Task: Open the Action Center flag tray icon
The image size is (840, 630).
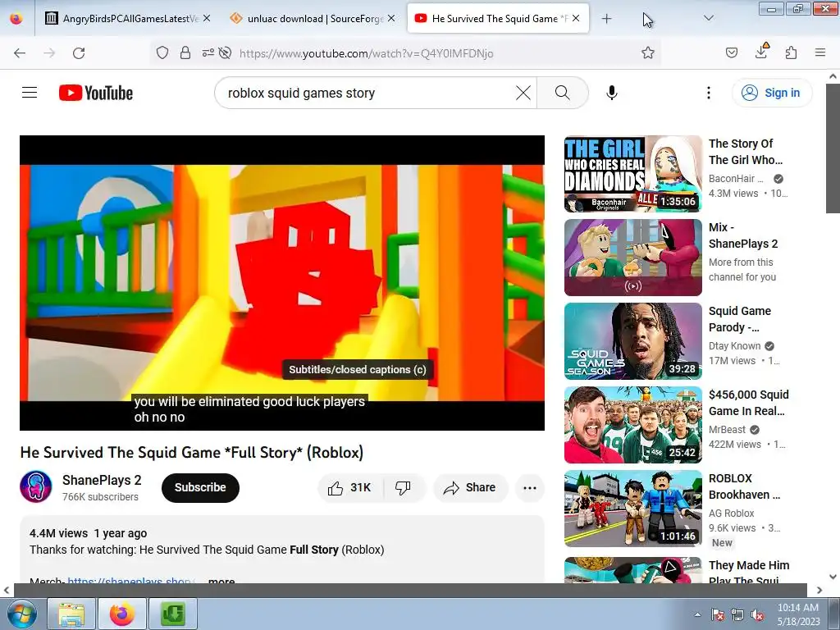Action: click(x=717, y=614)
